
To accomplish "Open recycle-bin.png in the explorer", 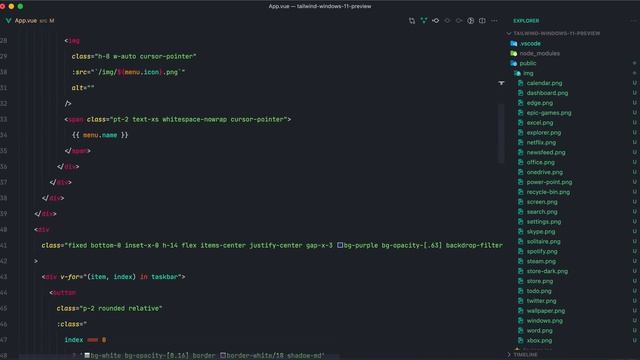I will 548,192.
